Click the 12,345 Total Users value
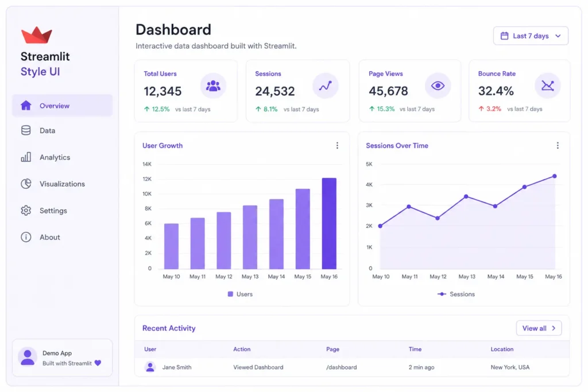Screen dimensions: 588x392 pyautogui.click(x=163, y=91)
